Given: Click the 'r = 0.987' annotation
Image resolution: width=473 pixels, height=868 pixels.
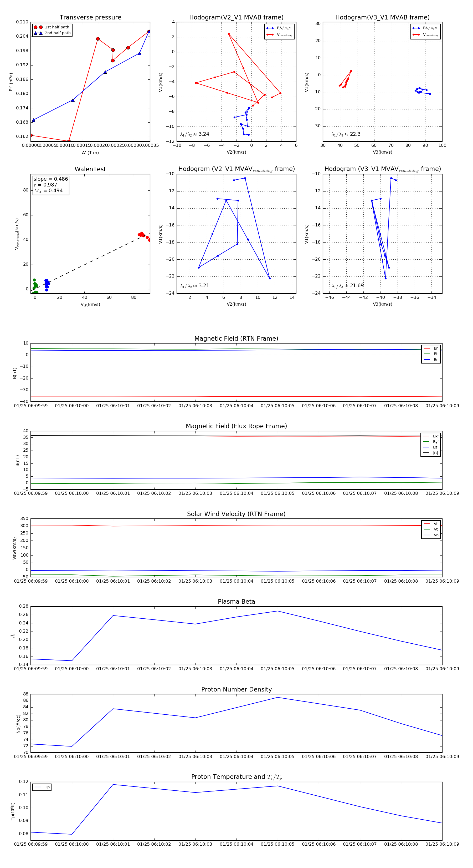Looking at the screenshot, I should tap(45, 185).
